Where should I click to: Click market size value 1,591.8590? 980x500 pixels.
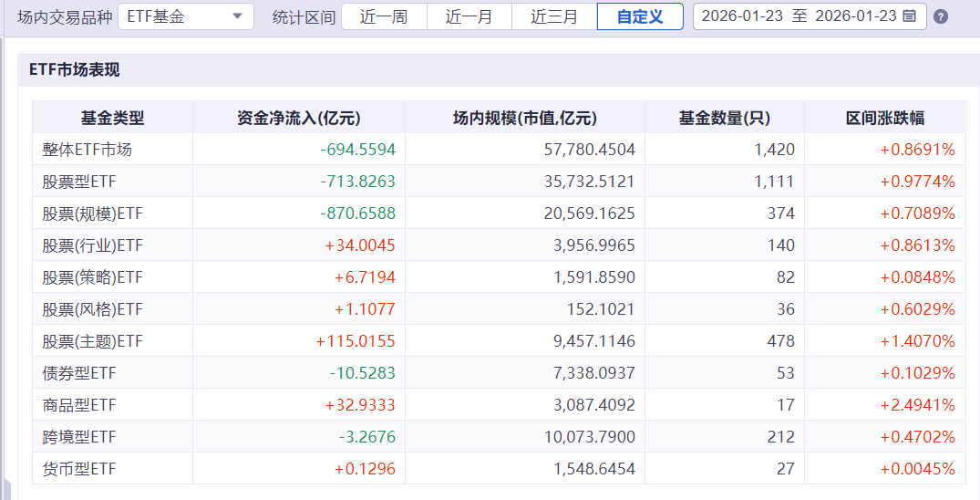coord(594,277)
